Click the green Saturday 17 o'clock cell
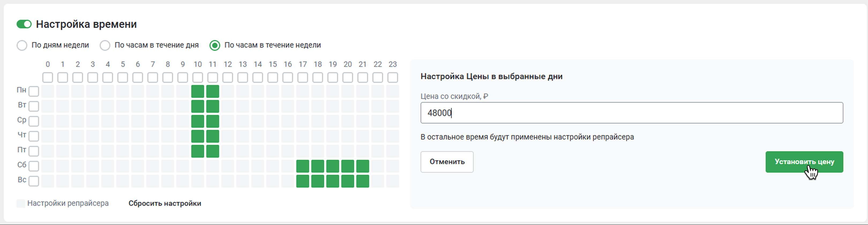868x225 pixels. click(302, 166)
